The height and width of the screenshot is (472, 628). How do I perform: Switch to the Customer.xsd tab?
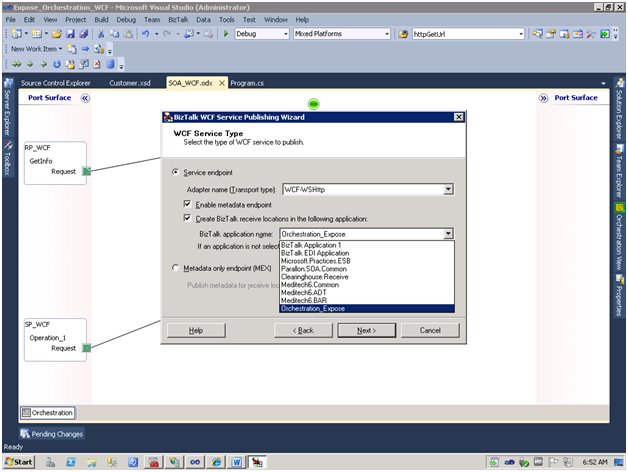pyautogui.click(x=130, y=83)
